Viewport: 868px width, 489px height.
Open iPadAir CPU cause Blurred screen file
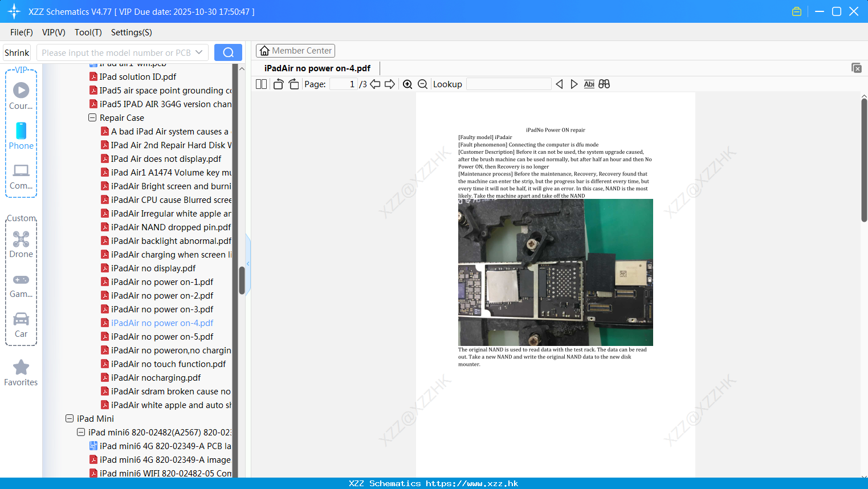pyautogui.click(x=166, y=200)
